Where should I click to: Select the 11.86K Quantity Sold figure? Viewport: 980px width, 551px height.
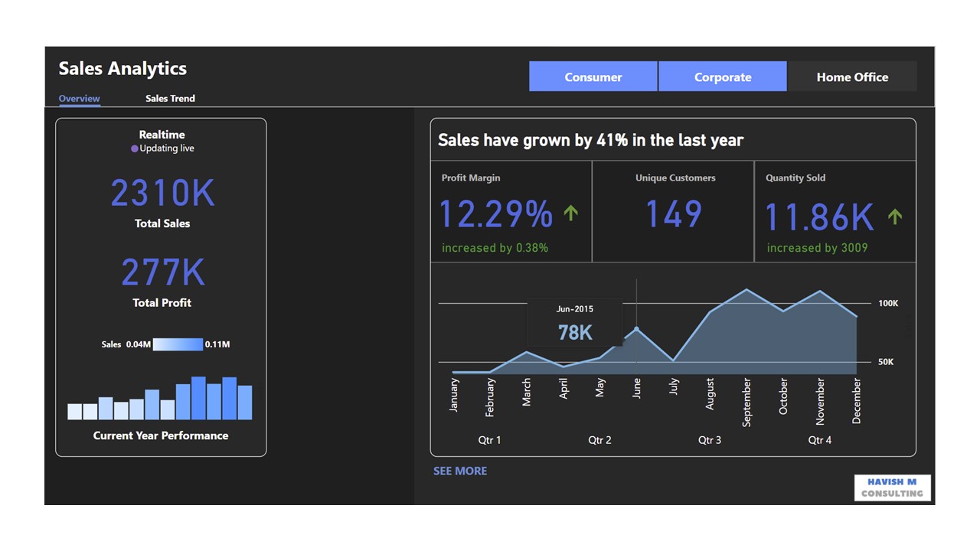click(x=819, y=217)
